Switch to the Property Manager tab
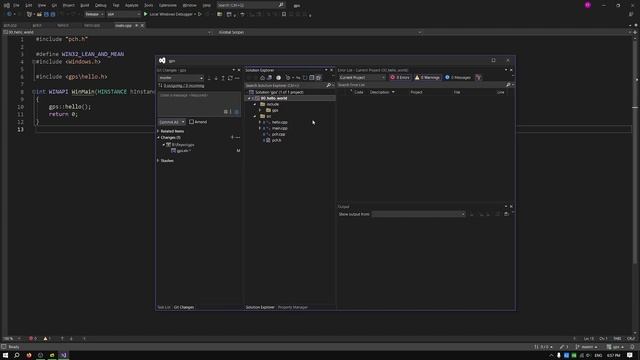Screen dimensions: 640x360 click(293, 307)
